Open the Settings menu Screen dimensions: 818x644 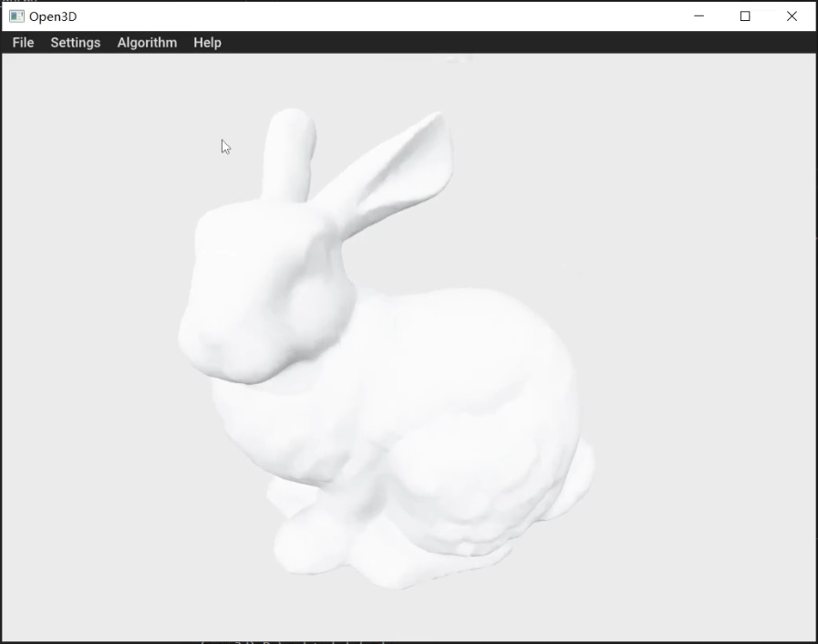coord(75,43)
